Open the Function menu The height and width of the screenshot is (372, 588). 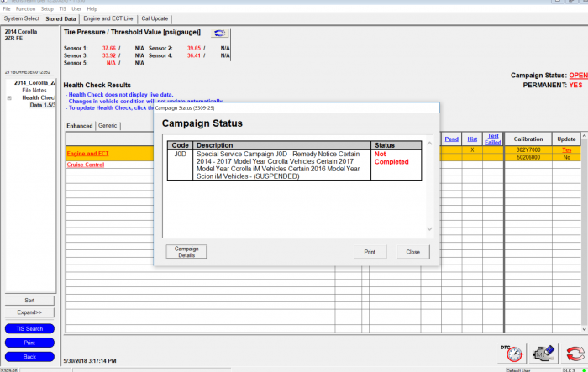pos(25,8)
